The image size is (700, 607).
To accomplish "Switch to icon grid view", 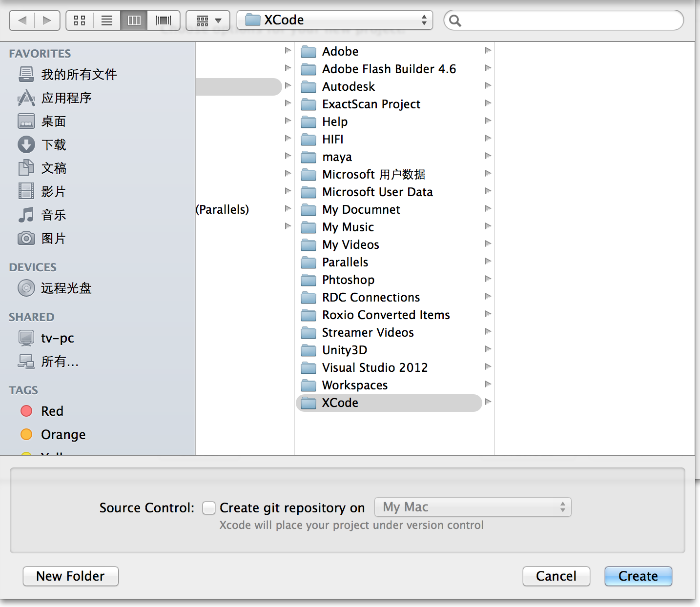I will (x=80, y=20).
